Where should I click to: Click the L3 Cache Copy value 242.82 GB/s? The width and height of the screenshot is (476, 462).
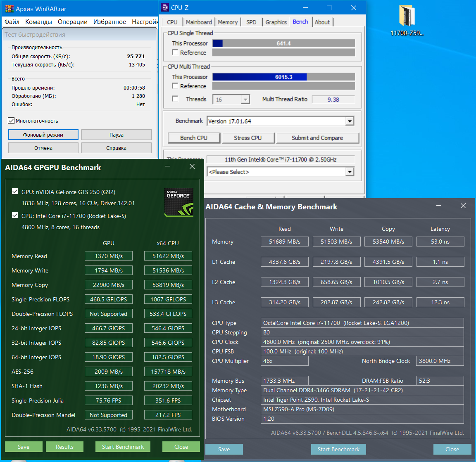point(388,303)
